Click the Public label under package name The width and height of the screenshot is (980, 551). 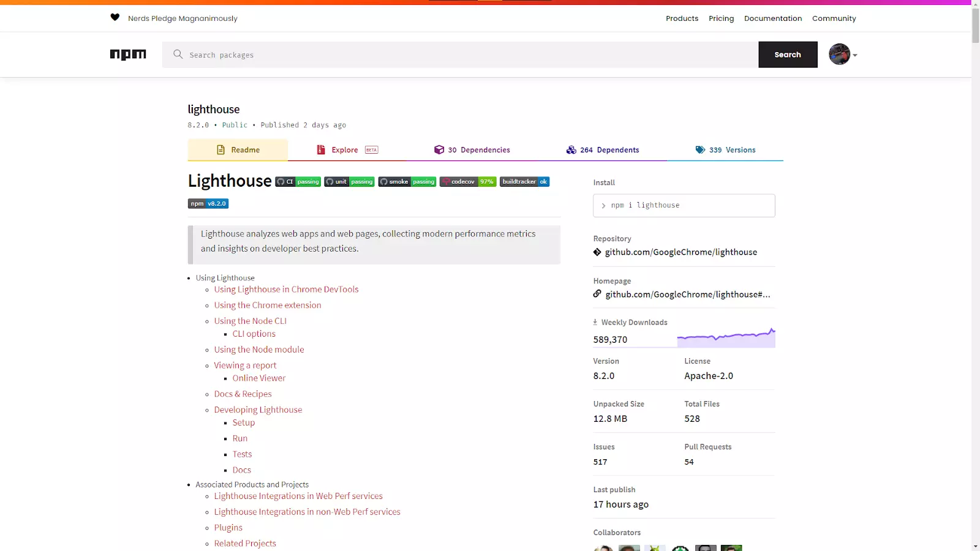[235, 125]
